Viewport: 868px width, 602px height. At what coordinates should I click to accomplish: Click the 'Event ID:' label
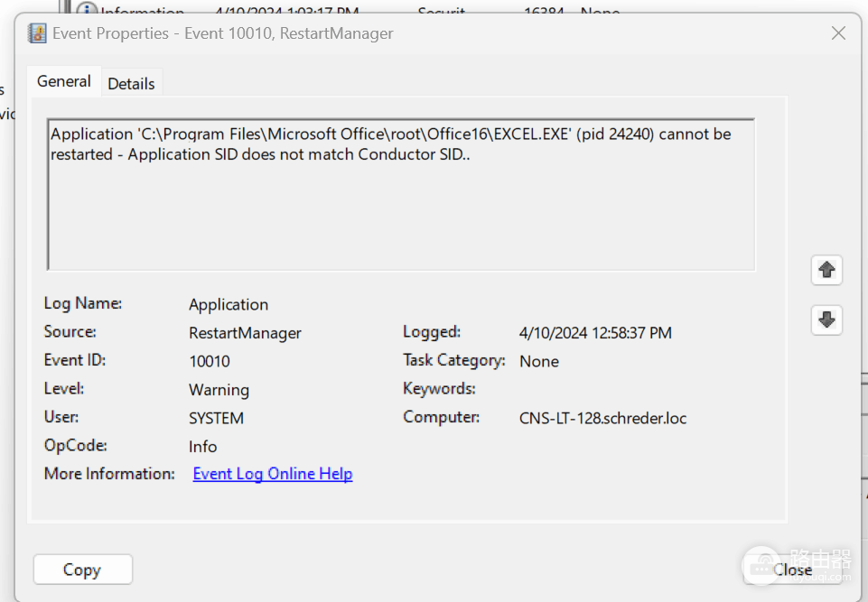click(x=75, y=360)
